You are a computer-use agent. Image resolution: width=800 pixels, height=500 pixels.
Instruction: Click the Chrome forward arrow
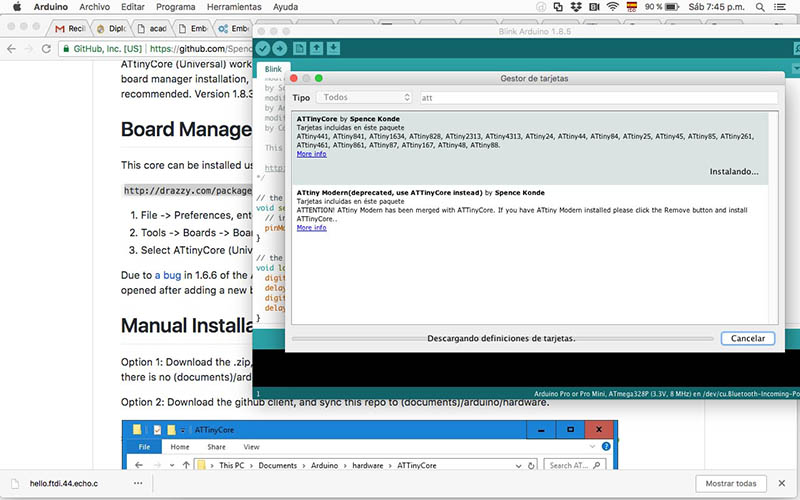[x=29, y=49]
